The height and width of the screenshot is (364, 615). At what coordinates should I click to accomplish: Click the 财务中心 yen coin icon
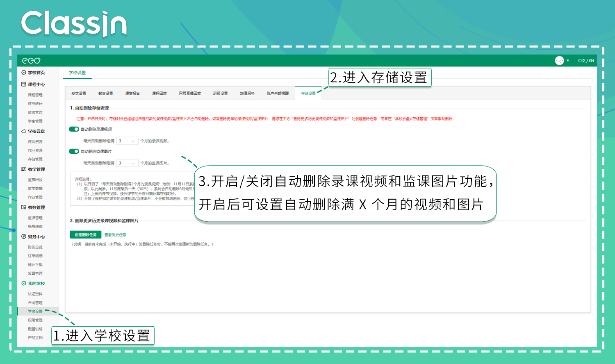(x=24, y=237)
